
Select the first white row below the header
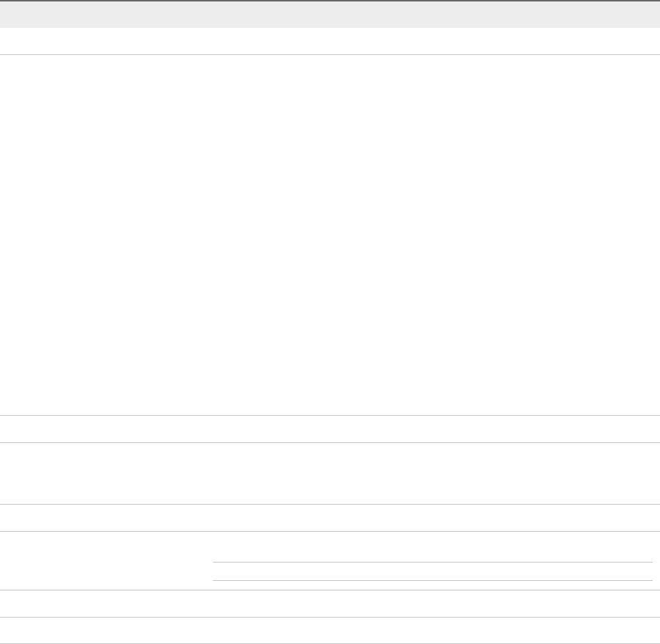(330, 41)
